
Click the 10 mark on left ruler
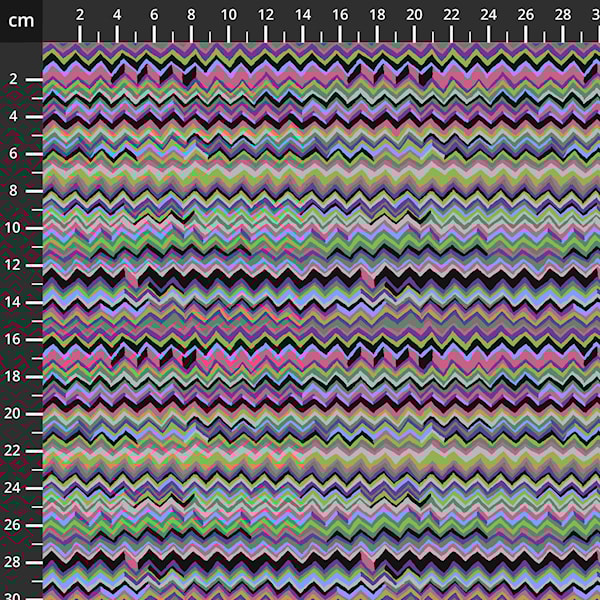[x=14, y=228]
